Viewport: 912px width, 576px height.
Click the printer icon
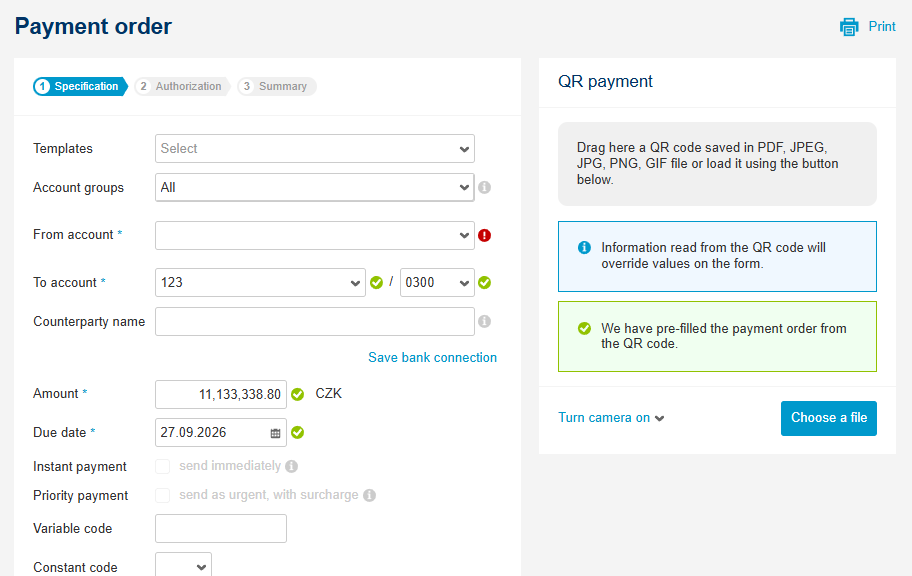849,27
